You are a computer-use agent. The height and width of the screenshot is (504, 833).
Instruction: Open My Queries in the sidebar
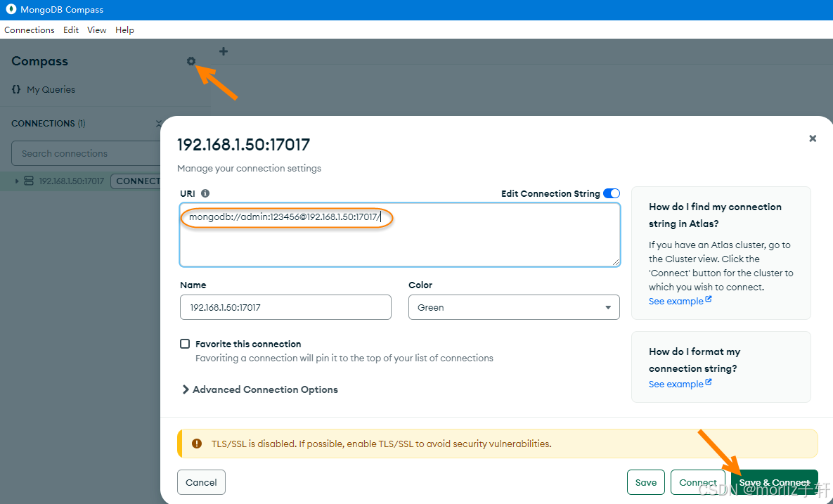pyautogui.click(x=51, y=89)
